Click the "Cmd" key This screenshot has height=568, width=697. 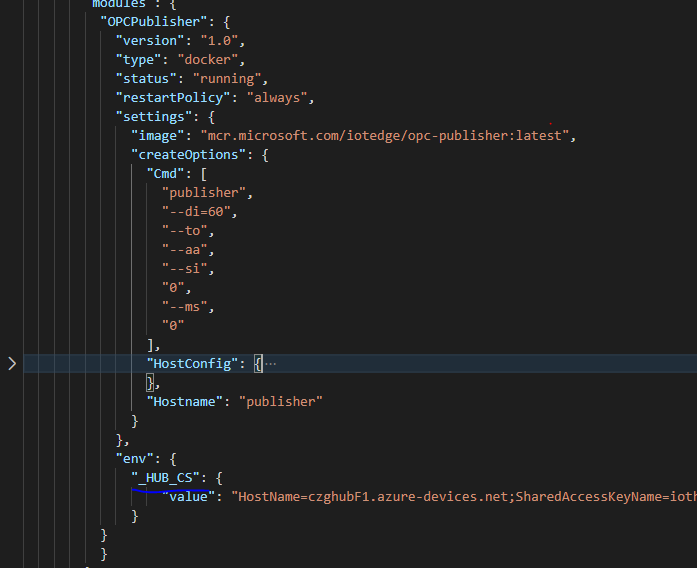pos(165,174)
